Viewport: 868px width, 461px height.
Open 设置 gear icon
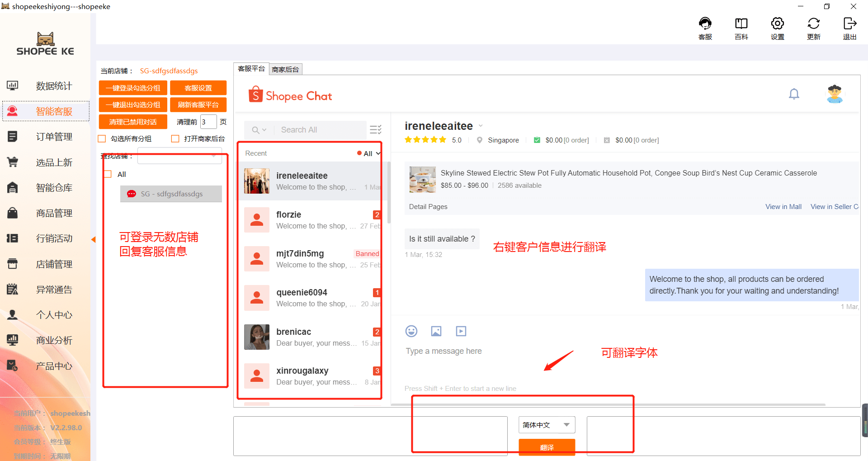click(777, 24)
